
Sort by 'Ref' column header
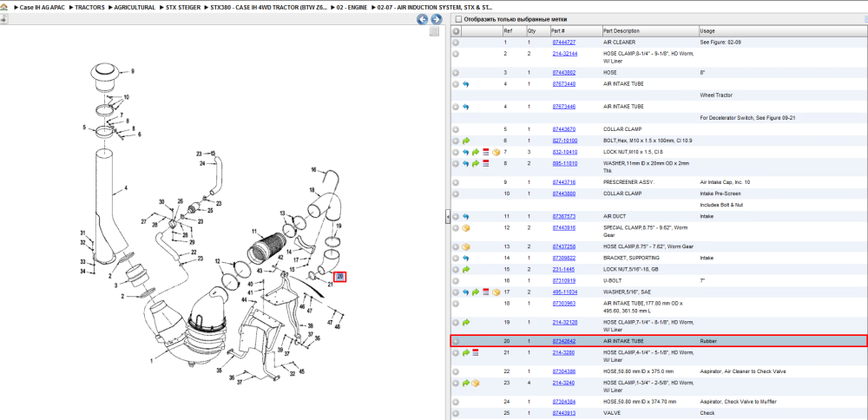pyautogui.click(x=513, y=31)
